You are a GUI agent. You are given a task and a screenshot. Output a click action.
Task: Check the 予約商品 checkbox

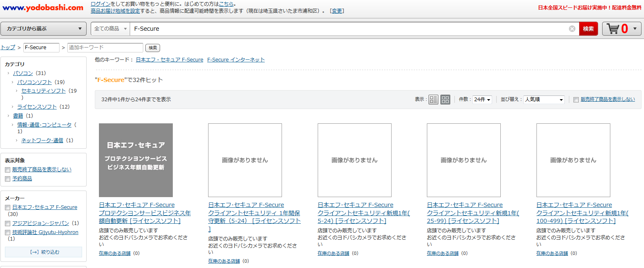[7, 179]
